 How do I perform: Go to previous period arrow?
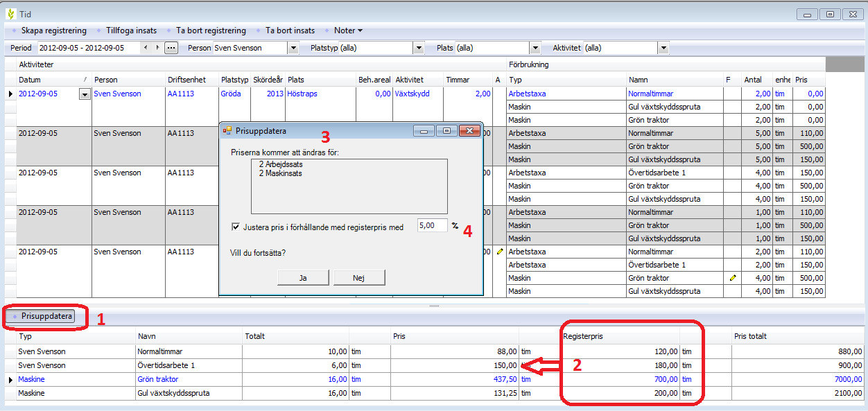click(x=145, y=48)
